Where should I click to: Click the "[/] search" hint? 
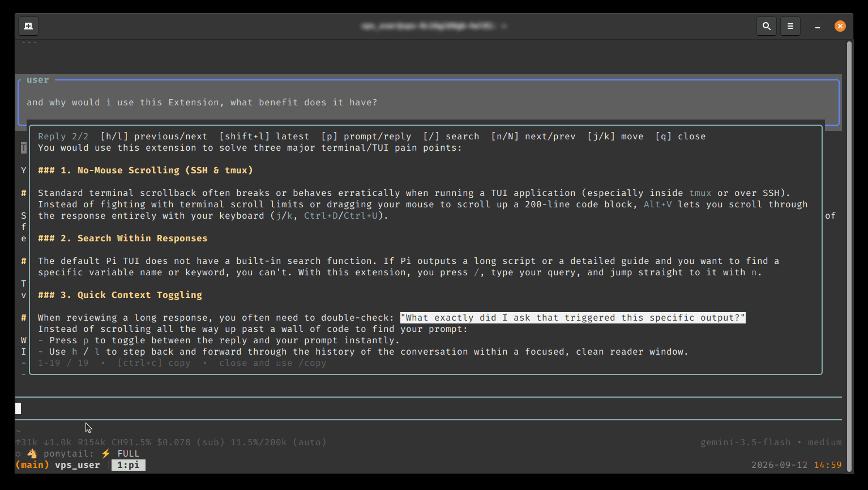pyautogui.click(x=451, y=137)
